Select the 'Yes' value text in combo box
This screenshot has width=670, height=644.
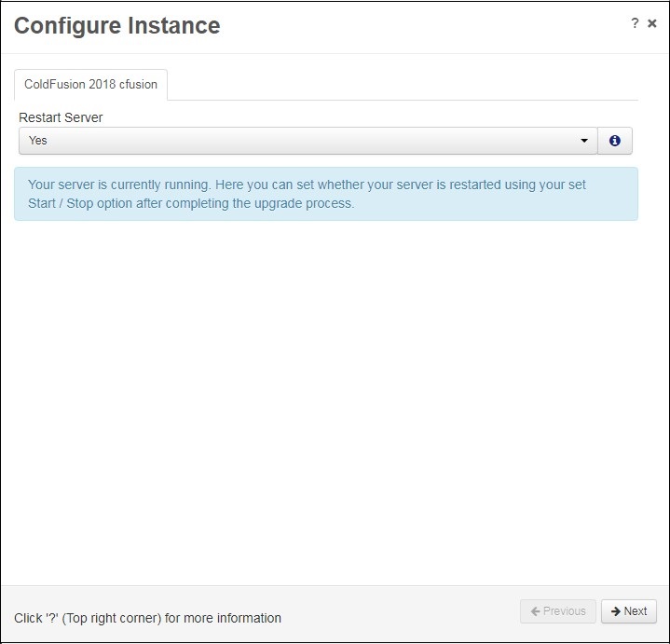pos(38,141)
